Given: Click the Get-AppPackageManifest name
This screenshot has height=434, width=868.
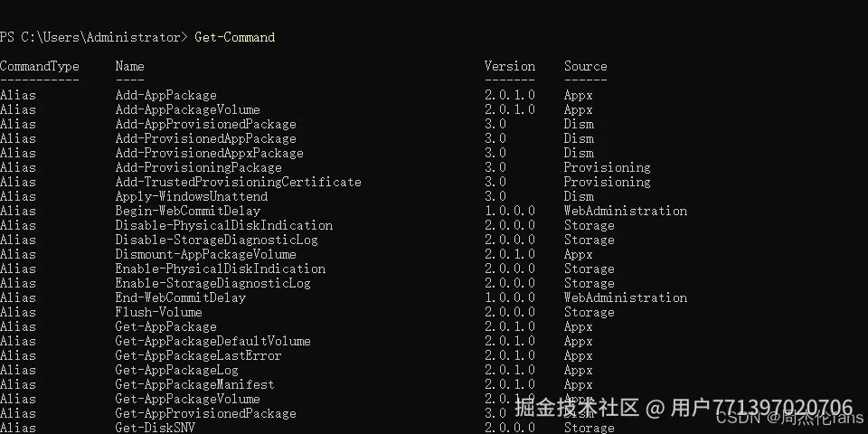Looking at the screenshot, I should tap(195, 385).
